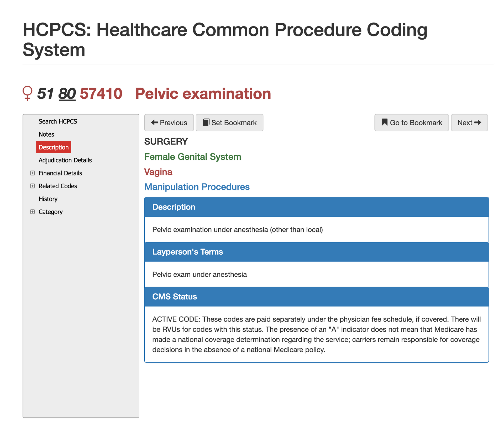Open the Vagina category link
The height and width of the screenshot is (423, 504).
pyautogui.click(x=158, y=172)
